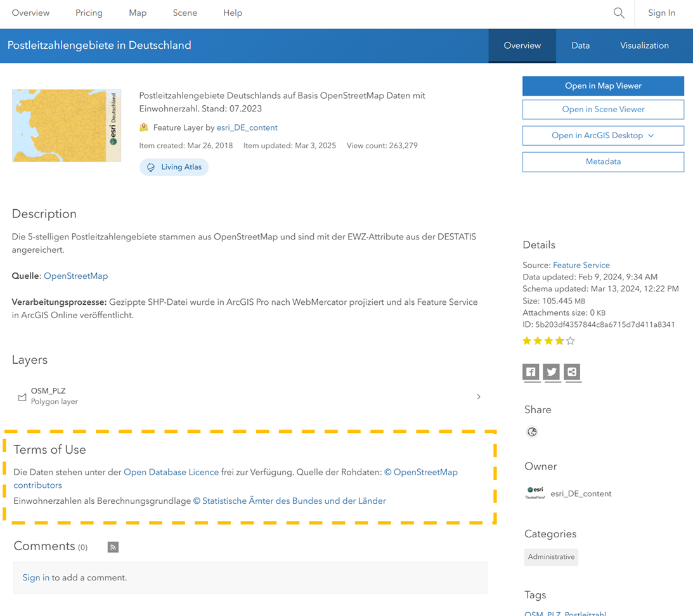Click the Twitter share icon

click(551, 371)
